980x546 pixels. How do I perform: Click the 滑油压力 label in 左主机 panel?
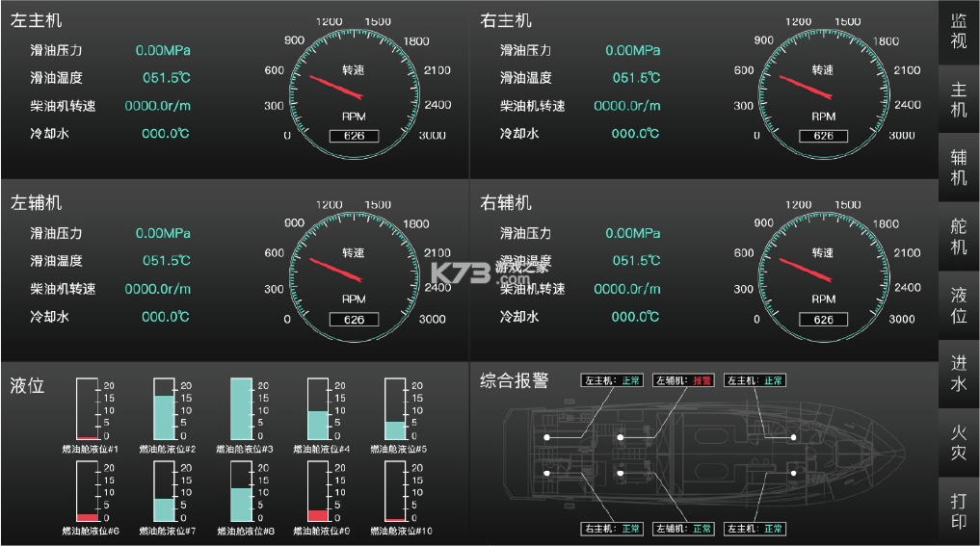click(x=56, y=50)
